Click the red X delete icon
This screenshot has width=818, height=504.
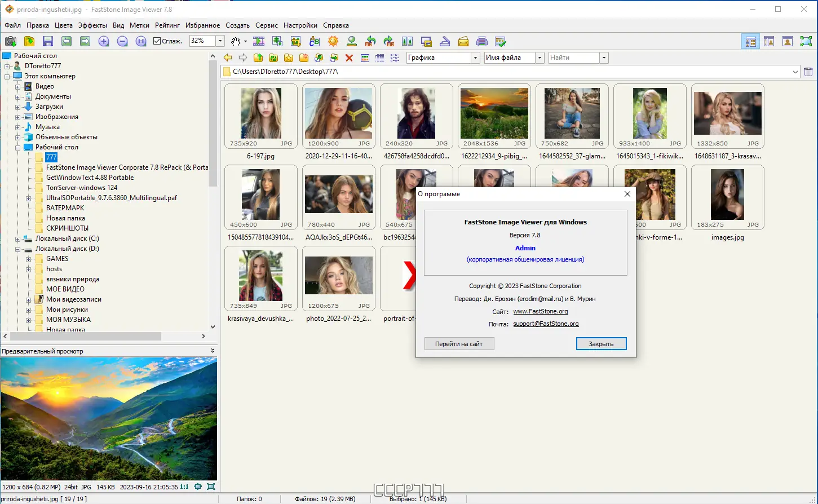click(x=349, y=58)
